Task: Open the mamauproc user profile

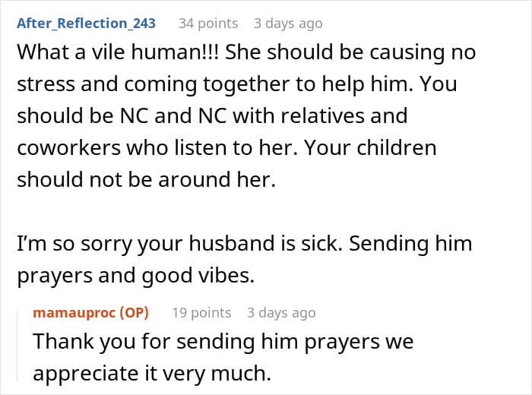Action: click(78, 312)
